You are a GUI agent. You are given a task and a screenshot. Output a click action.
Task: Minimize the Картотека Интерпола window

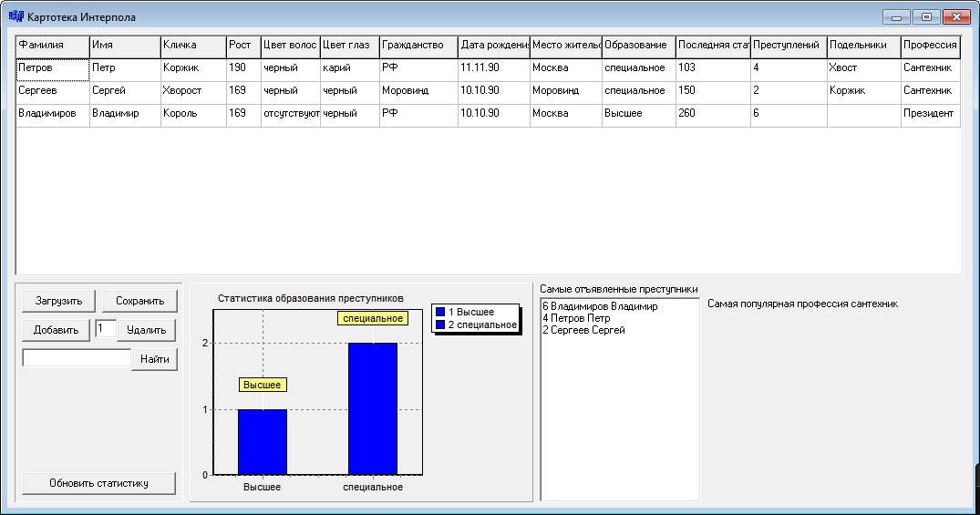(x=896, y=17)
